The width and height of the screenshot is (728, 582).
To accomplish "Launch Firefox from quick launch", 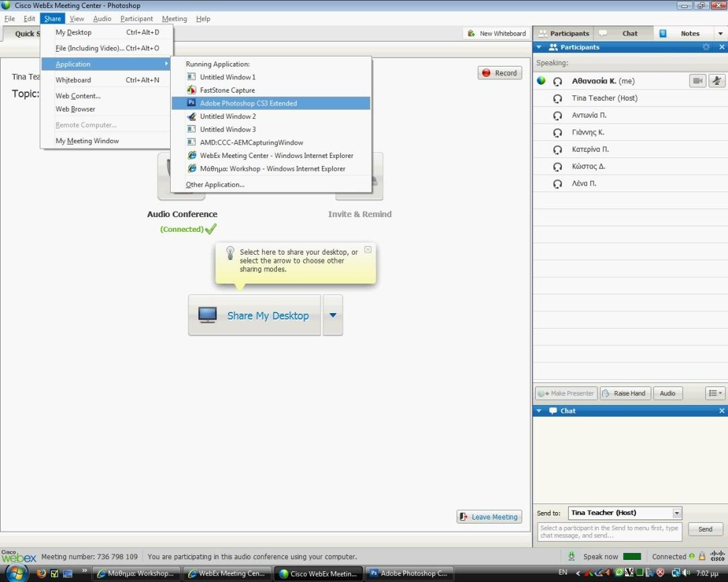I will tap(41, 573).
